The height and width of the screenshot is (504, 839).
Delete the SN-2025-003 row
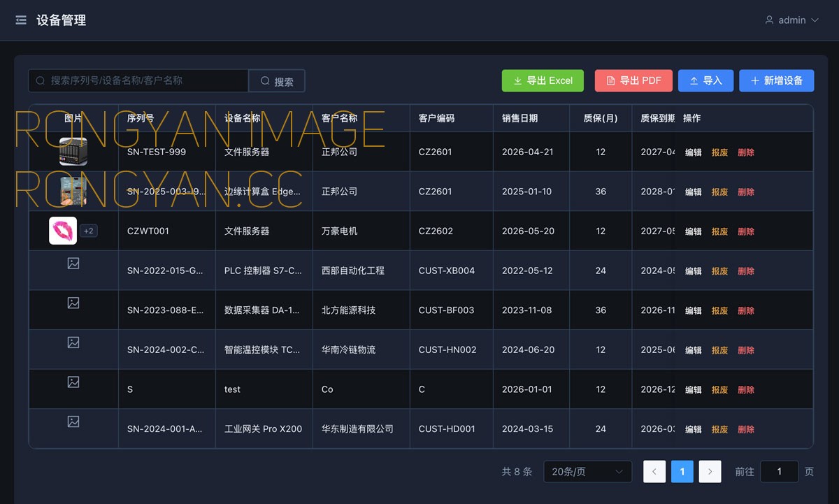pyautogui.click(x=746, y=192)
